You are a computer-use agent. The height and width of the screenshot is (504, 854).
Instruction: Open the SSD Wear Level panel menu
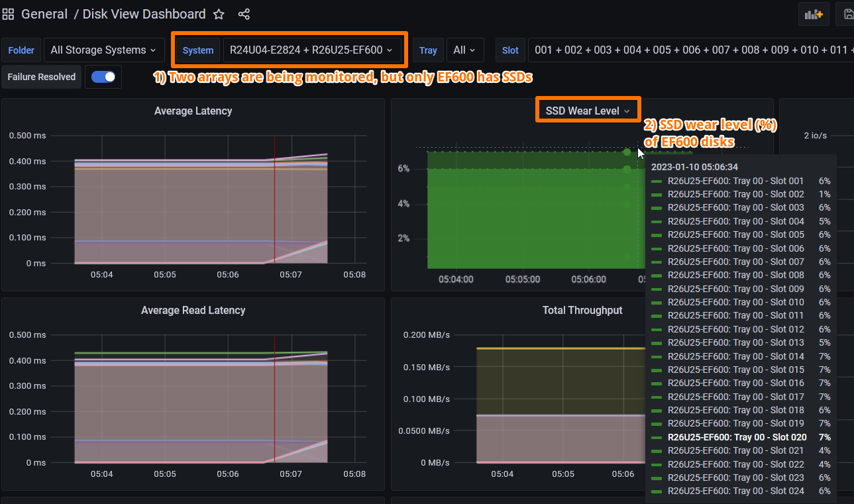pos(588,111)
